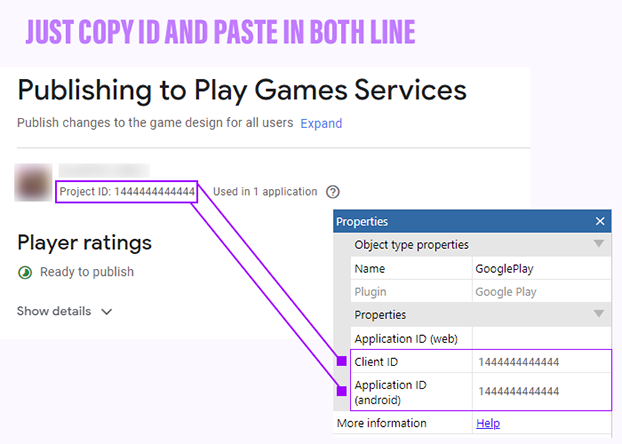Click the 'Ready to publish' text

tap(87, 272)
